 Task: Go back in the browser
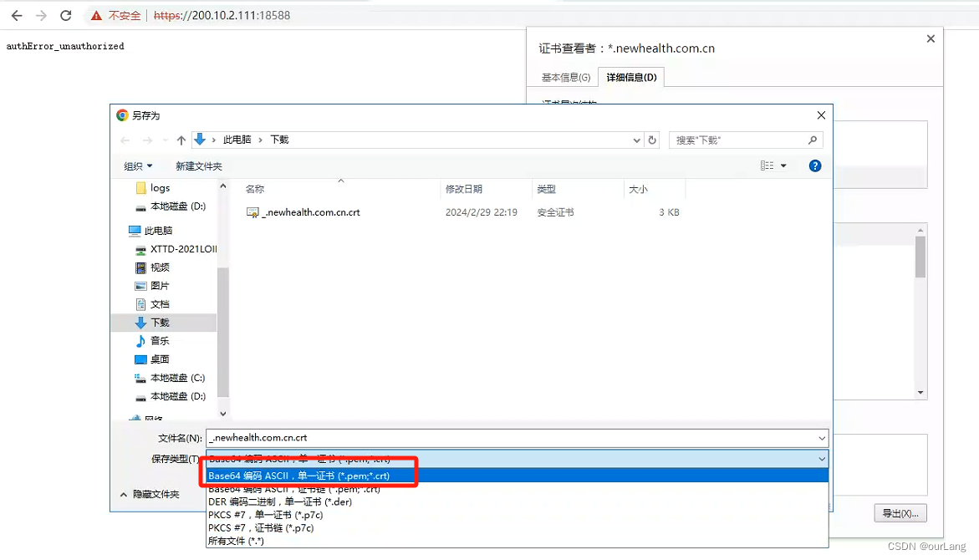(x=17, y=16)
